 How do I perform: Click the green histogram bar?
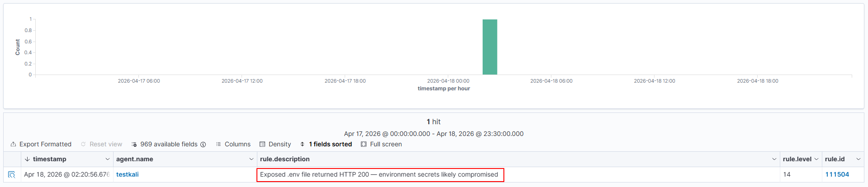point(490,47)
